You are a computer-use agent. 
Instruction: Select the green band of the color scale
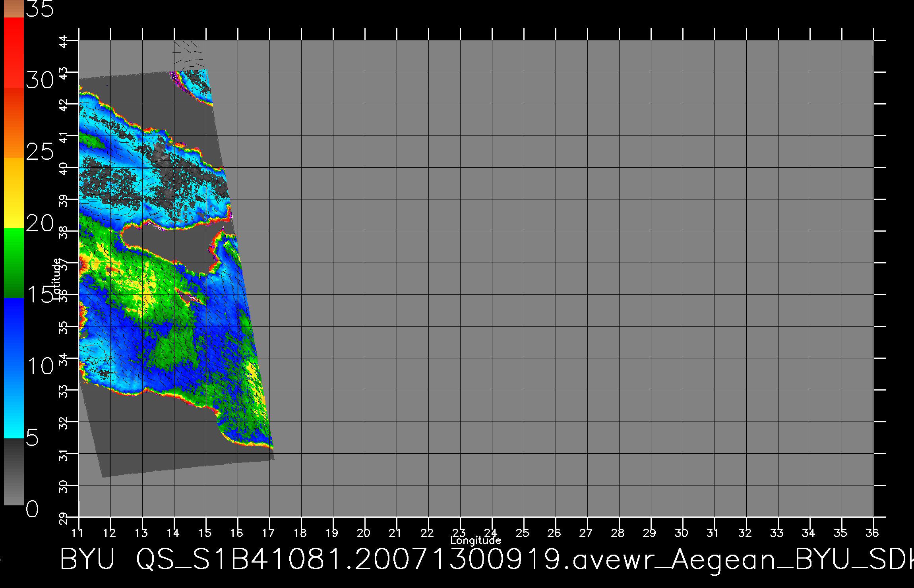point(14,263)
